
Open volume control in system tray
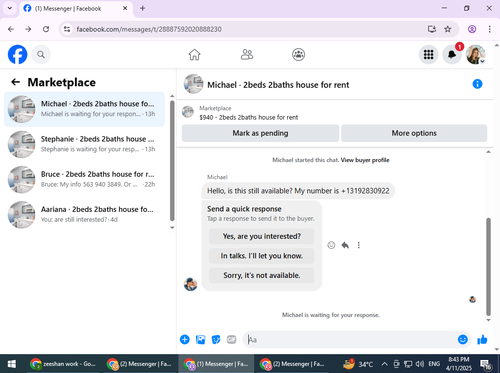(420, 364)
